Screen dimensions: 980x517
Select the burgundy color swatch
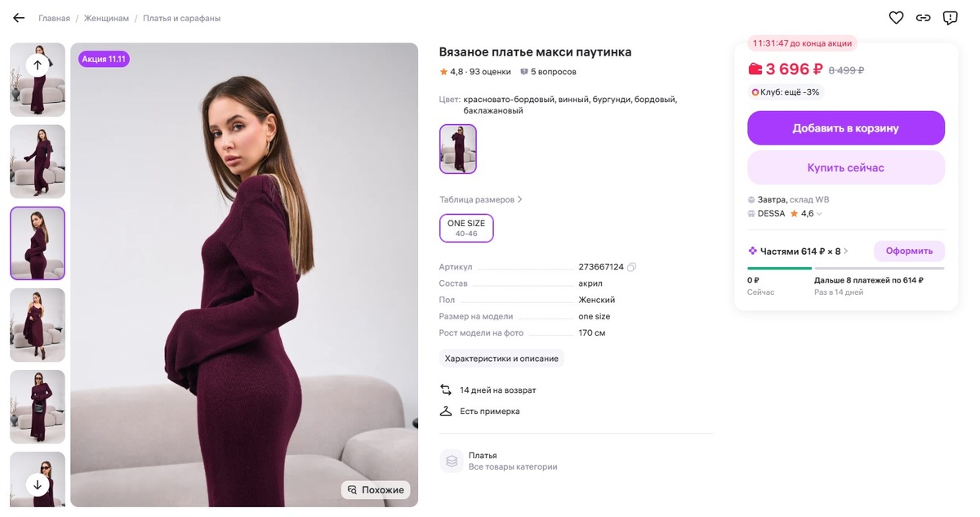tap(458, 149)
